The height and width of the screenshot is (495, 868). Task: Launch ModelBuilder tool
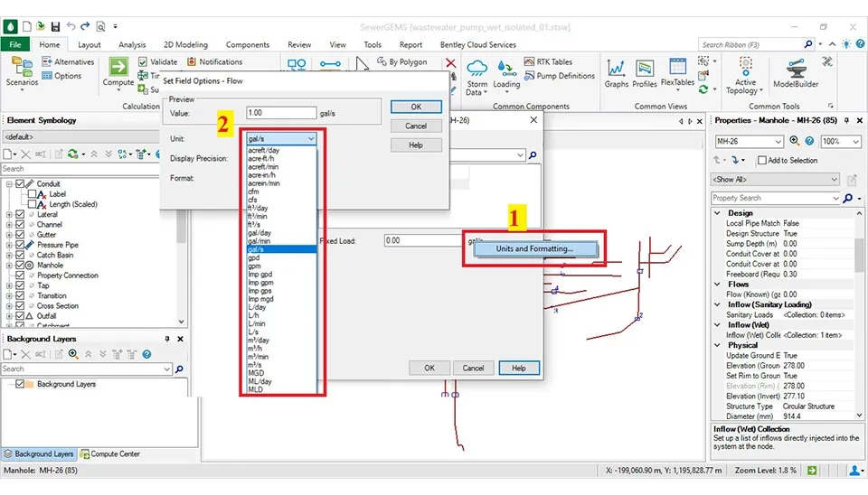795,72
